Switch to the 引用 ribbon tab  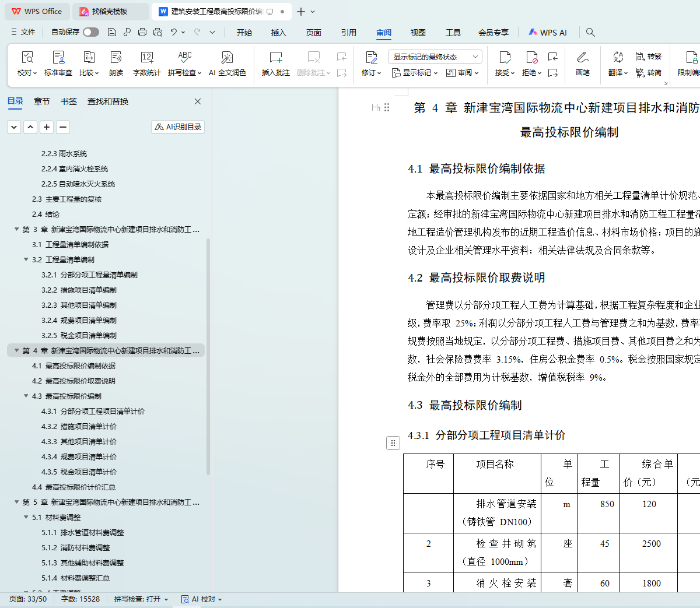(348, 33)
